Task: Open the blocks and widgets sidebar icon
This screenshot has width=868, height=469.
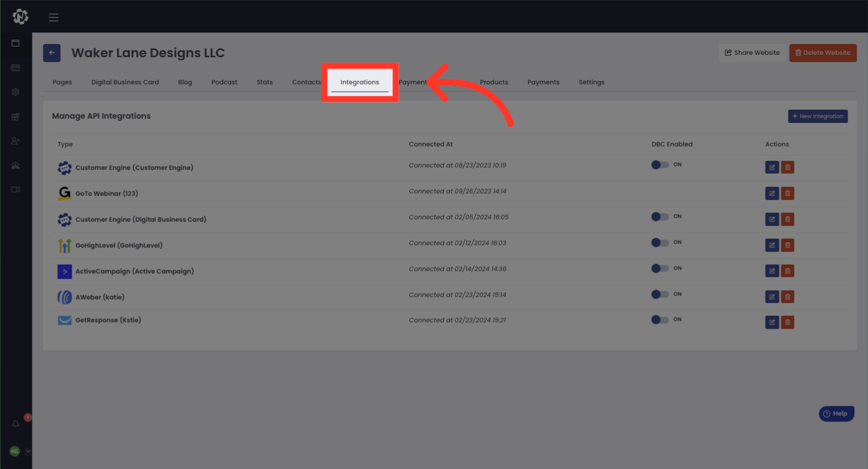Action: coord(16,116)
